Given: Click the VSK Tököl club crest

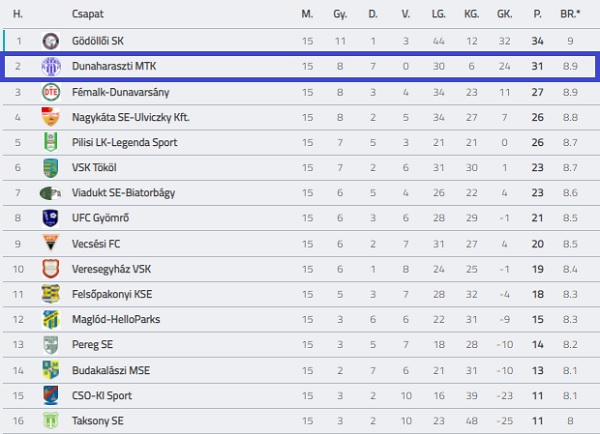Looking at the screenshot, I should [50, 168].
